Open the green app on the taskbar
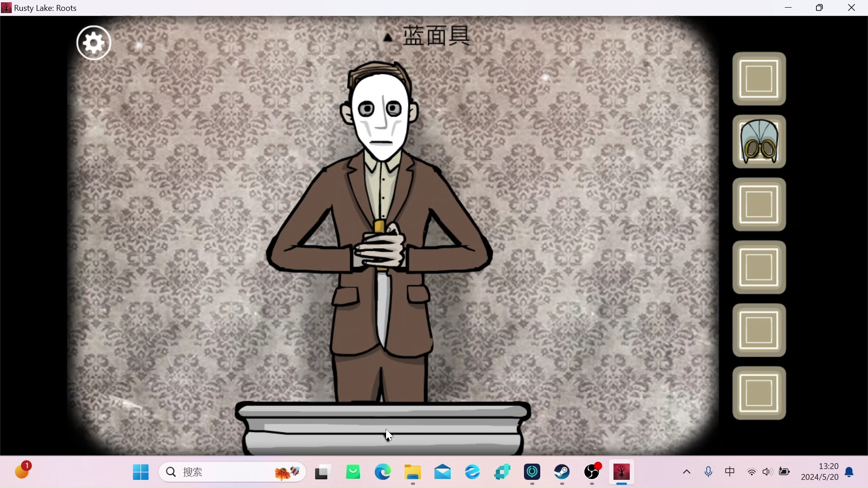The height and width of the screenshot is (488, 868). coord(353,472)
